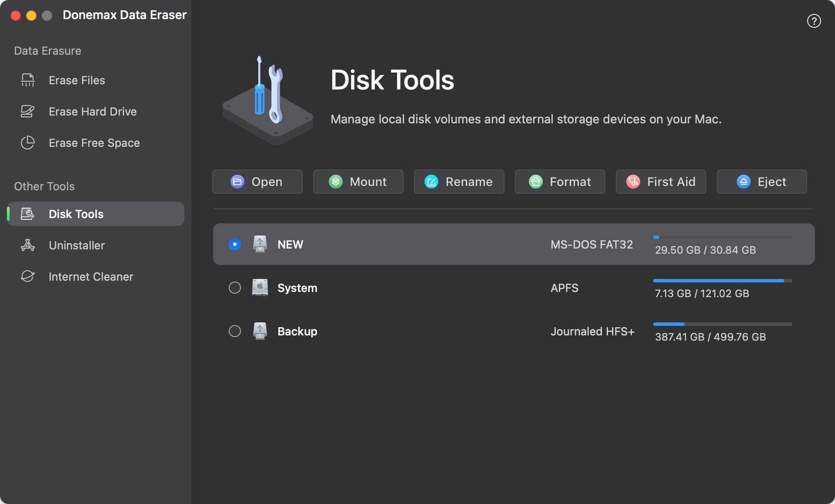Viewport: 835px width, 504px height.
Task: Close the window with the red button
Action: [x=16, y=16]
